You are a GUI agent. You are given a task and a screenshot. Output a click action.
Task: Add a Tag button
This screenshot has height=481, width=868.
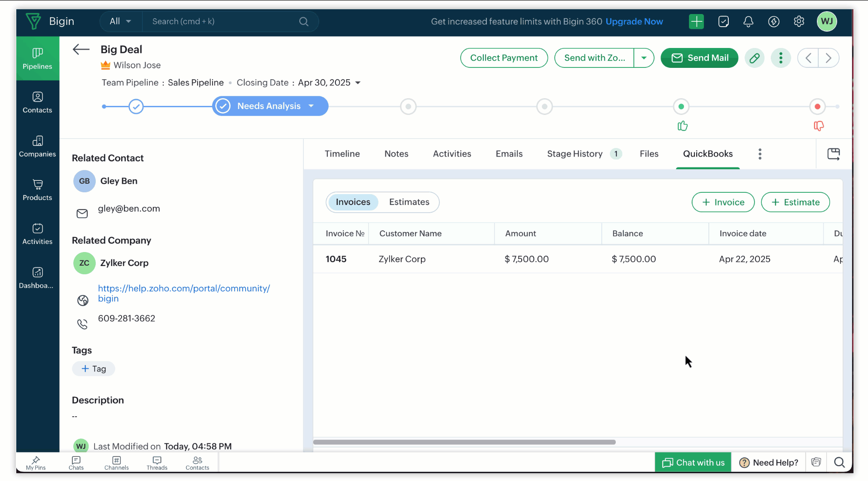tap(94, 369)
